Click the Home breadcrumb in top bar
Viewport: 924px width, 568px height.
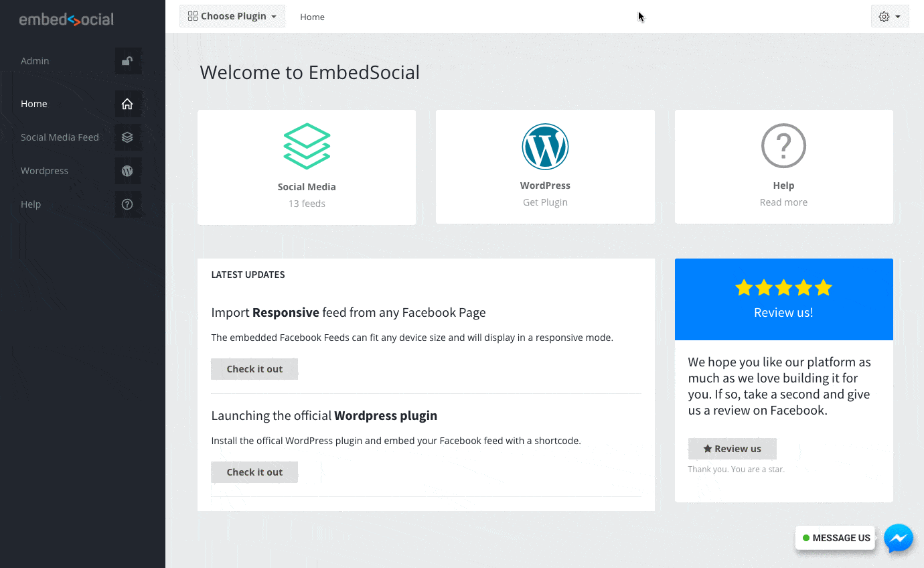tap(312, 17)
